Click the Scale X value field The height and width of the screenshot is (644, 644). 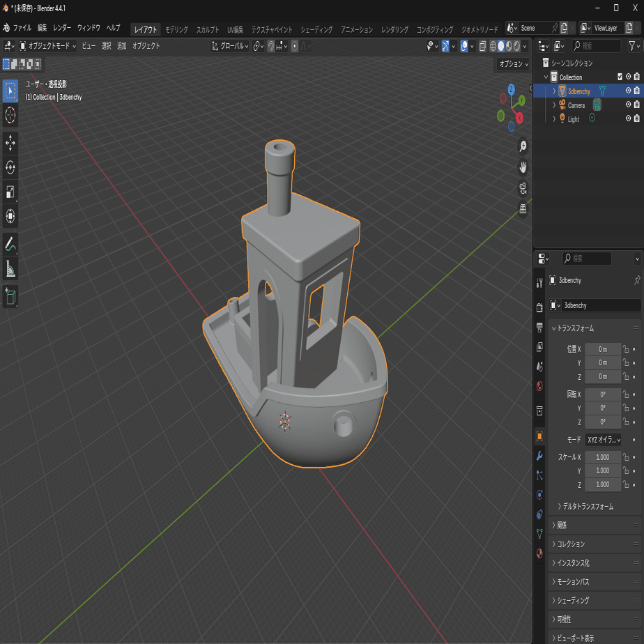[x=602, y=457]
